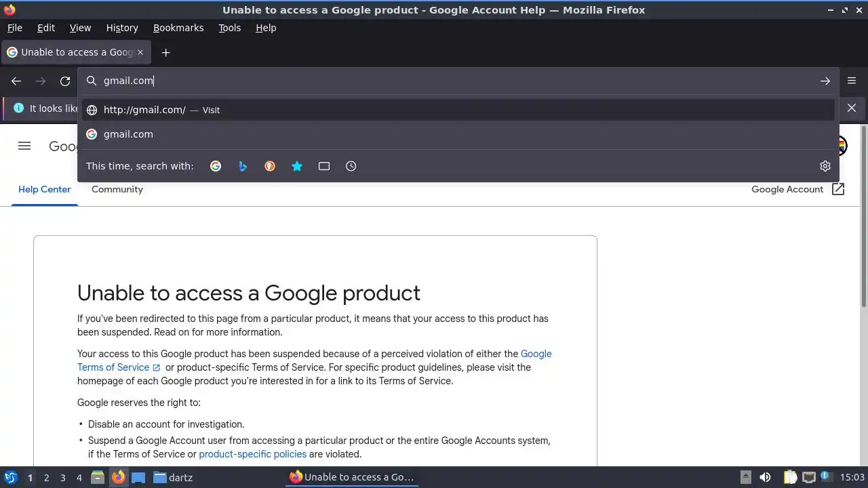This screenshot has width=868, height=488.
Task: Open search settings gear icon
Action: click(825, 166)
